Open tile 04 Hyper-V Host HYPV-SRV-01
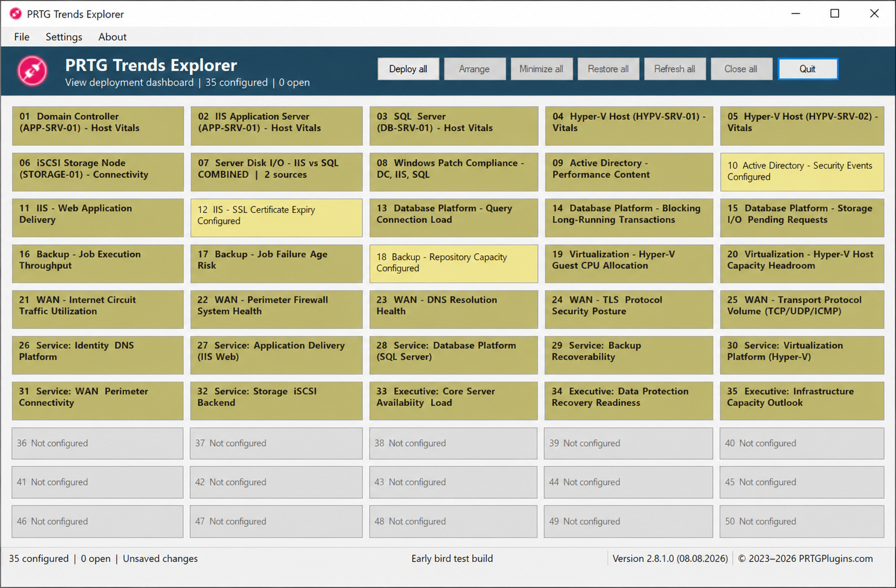 (x=629, y=126)
